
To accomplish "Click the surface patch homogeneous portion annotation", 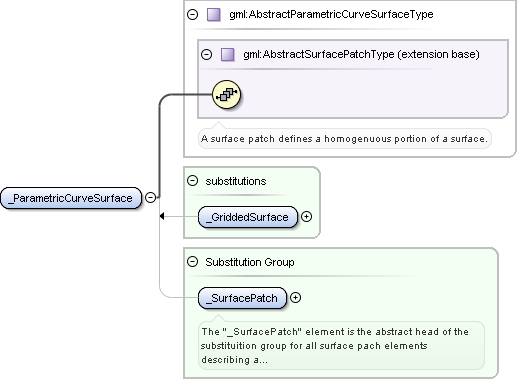I will click(345, 139).
